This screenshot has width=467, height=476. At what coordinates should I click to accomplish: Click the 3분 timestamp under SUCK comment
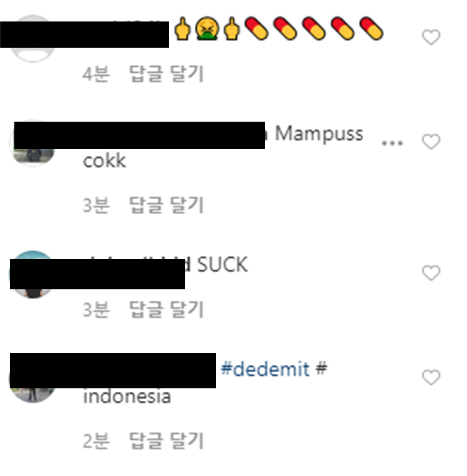tap(96, 310)
